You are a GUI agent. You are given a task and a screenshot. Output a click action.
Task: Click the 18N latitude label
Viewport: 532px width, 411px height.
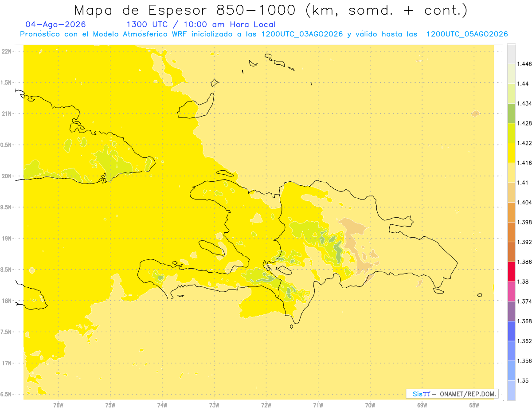tap(7, 301)
